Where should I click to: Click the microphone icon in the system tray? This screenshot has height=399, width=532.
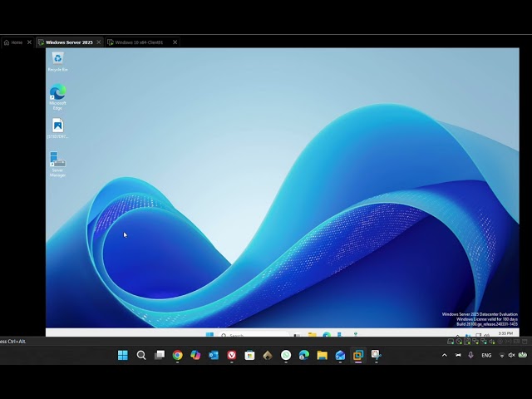point(470,355)
